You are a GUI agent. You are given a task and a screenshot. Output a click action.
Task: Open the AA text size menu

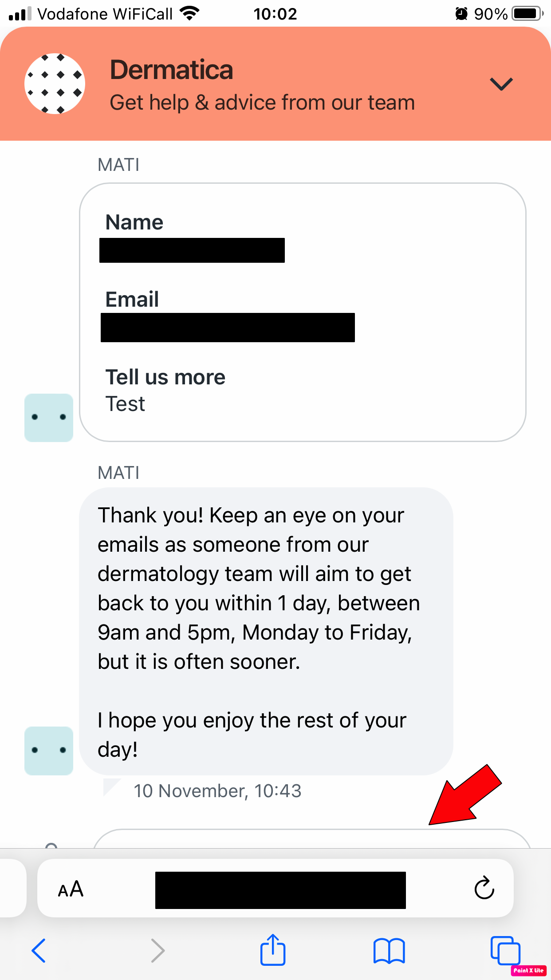(x=71, y=889)
